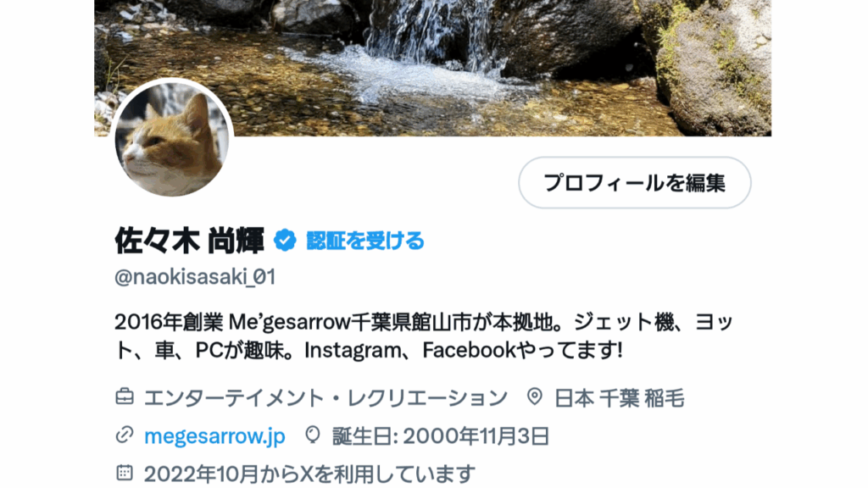Click the @naokisasaki_01 handle

[x=195, y=277]
